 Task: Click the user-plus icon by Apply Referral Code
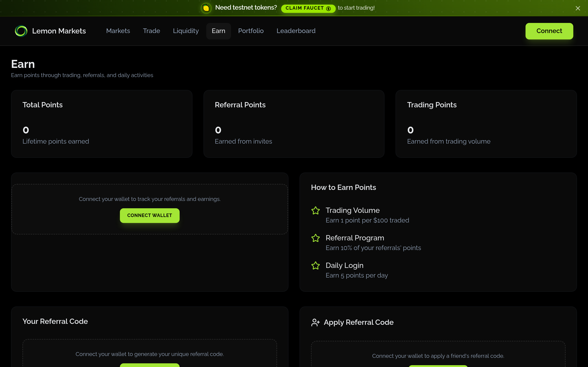[315, 323]
